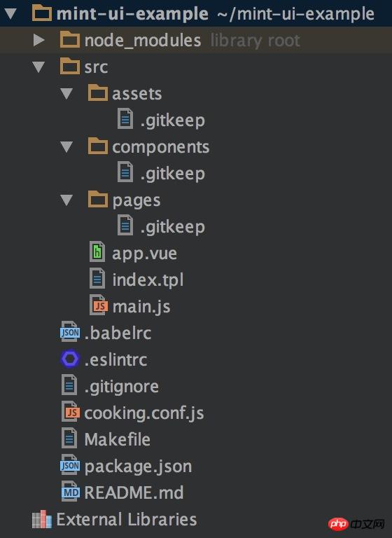Image resolution: width=392 pixels, height=538 pixels.
Task: Click the ESLint hexagon icon
Action: 70,359
